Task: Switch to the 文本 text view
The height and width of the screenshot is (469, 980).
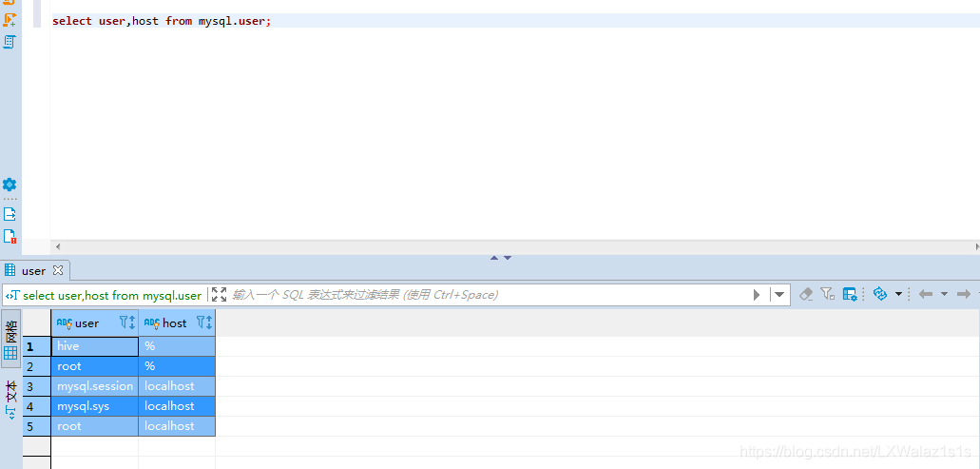Action: 10,400
